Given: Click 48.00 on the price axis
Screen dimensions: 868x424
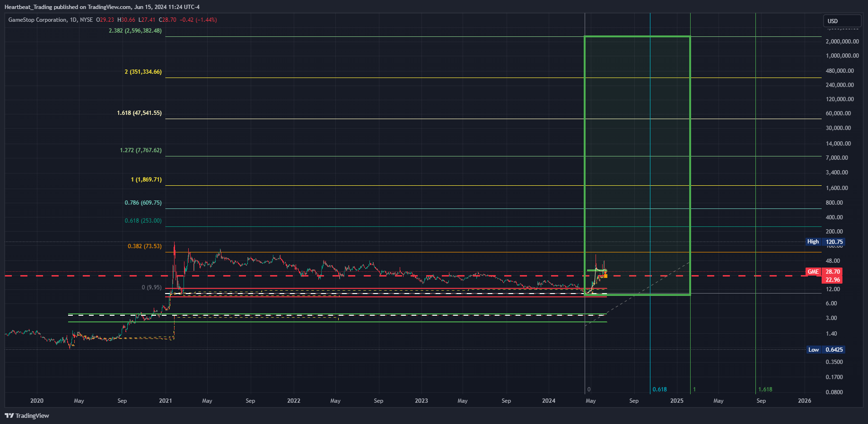Looking at the screenshot, I should tap(833, 261).
